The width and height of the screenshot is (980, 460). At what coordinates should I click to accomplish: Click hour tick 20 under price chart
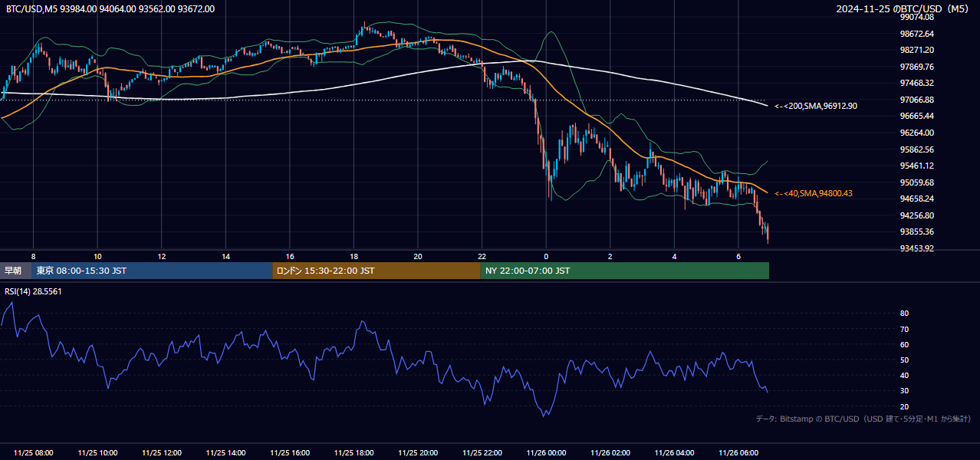click(x=418, y=256)
